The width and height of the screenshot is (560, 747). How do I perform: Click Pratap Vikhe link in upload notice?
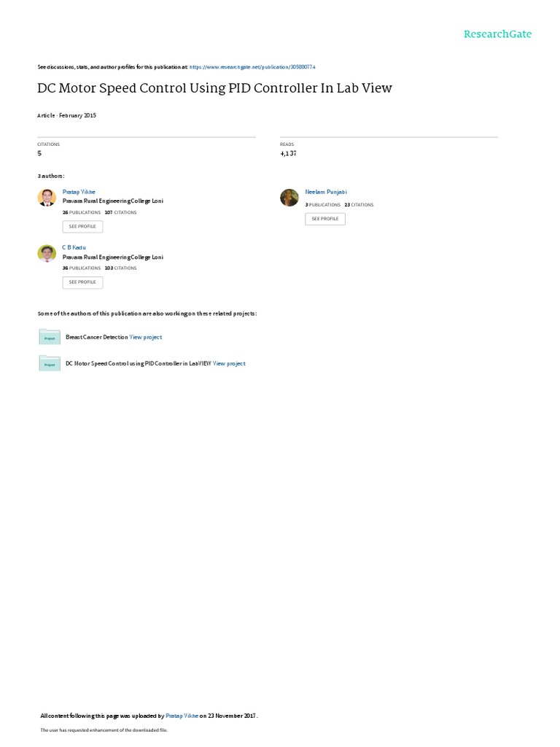(182, 716)
